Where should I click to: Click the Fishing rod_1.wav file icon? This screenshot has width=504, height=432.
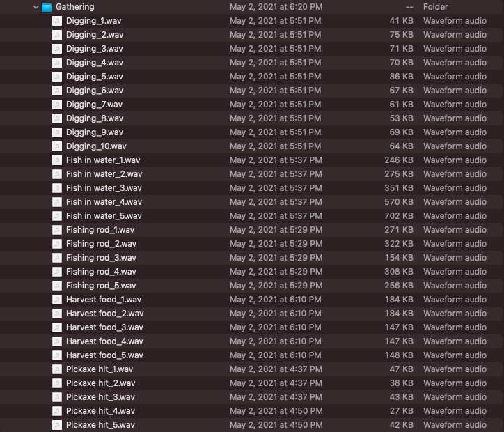(x=57, y=230)
